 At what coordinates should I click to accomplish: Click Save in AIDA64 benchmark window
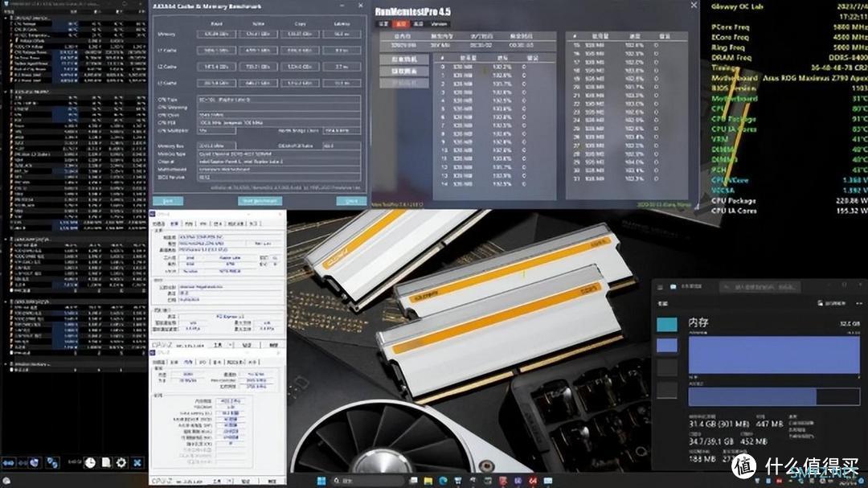(168, 200)
